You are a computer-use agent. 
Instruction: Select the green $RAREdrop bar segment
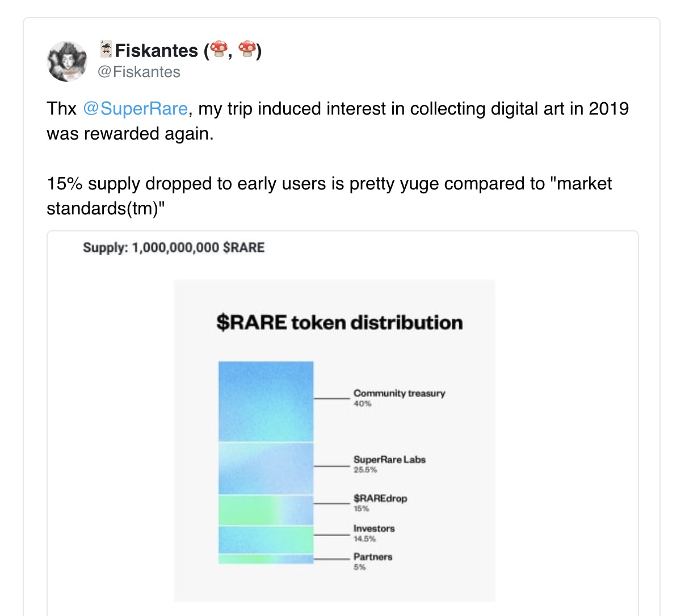click(x=266, y=510)
